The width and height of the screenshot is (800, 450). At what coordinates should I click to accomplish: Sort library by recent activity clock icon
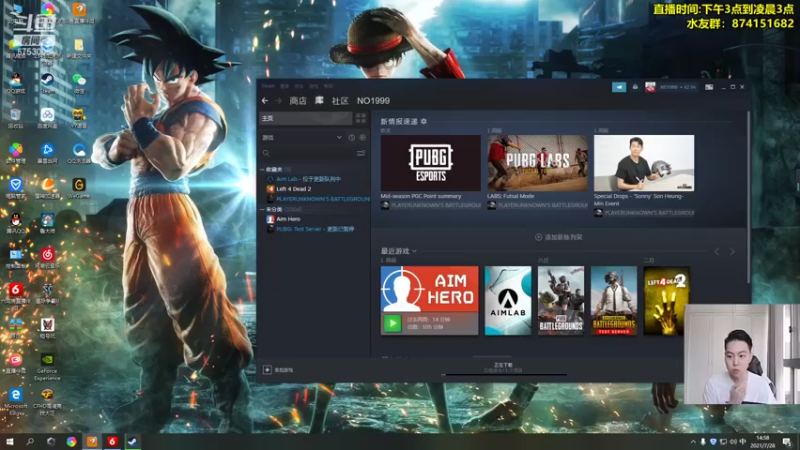pyautogui.click(x=352, y=137)
